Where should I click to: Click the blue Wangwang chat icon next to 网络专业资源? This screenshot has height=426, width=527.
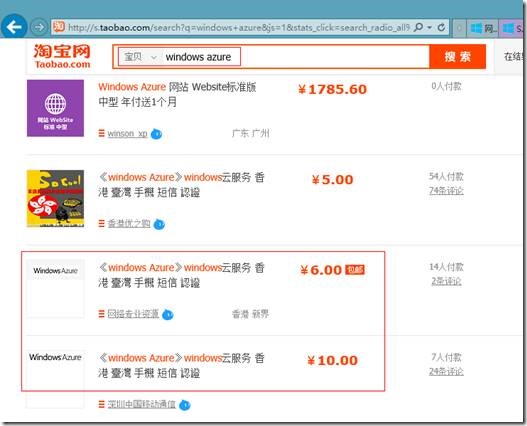(168, 314)
